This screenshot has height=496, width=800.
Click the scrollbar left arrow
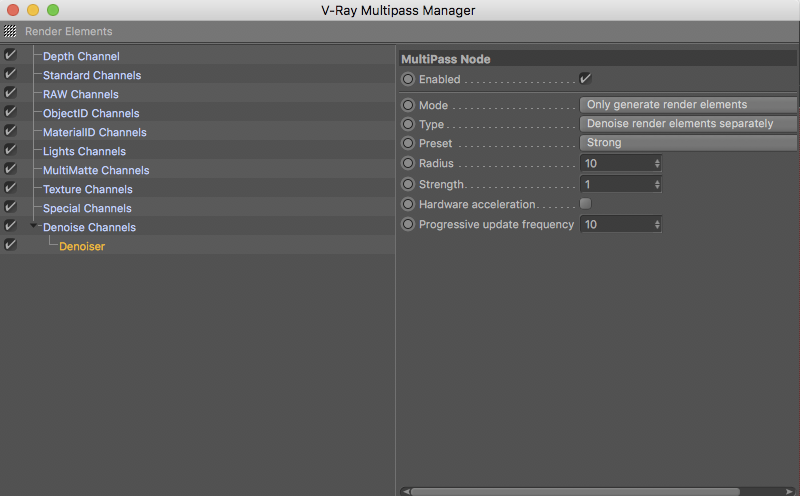click(405, 491)
